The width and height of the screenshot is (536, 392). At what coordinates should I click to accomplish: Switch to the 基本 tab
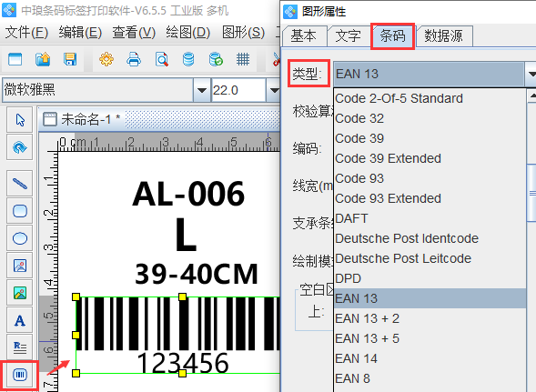click(304, 35)
